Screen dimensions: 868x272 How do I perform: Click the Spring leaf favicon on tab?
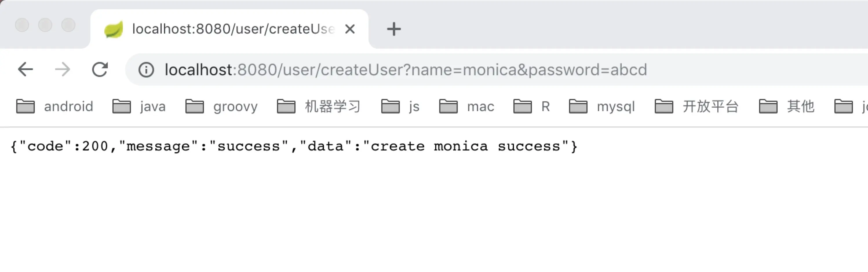114,29
